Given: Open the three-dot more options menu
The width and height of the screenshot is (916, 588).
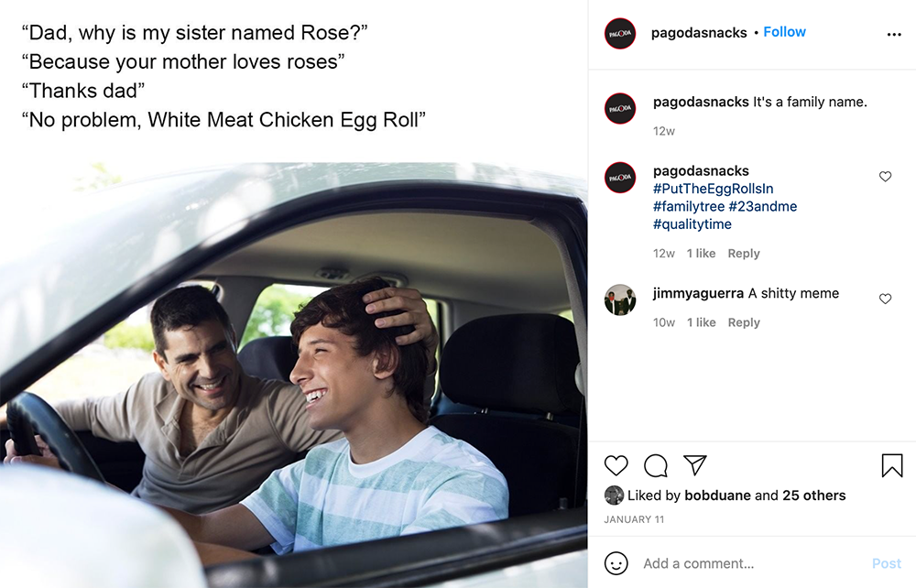Looking at the screenshot, I should tap(894, 35).
